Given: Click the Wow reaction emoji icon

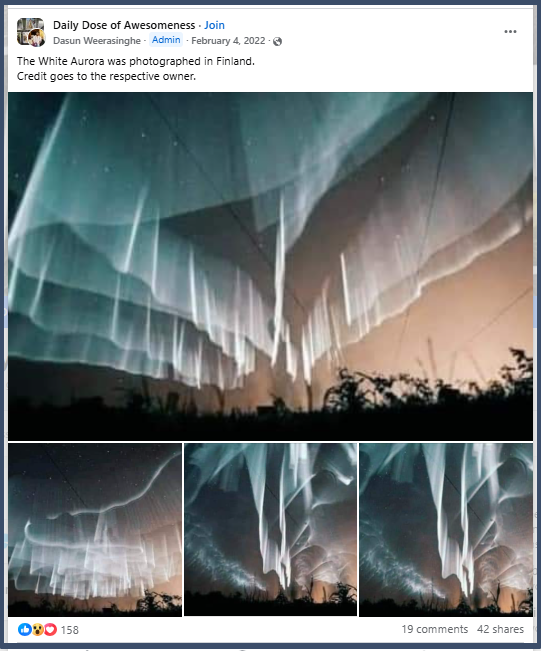Looking at the screenshot, I should tap(37, 629).
